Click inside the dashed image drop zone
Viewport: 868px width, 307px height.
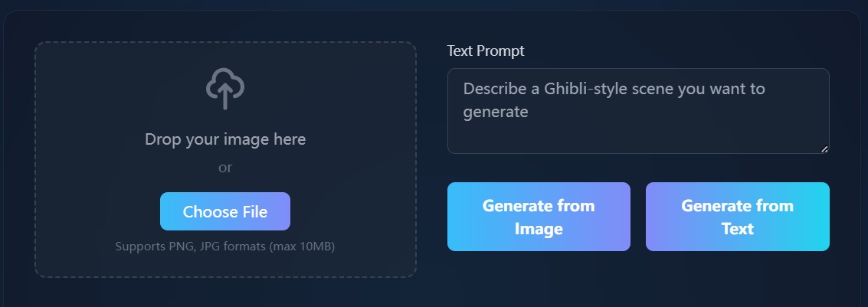[224, 159]
